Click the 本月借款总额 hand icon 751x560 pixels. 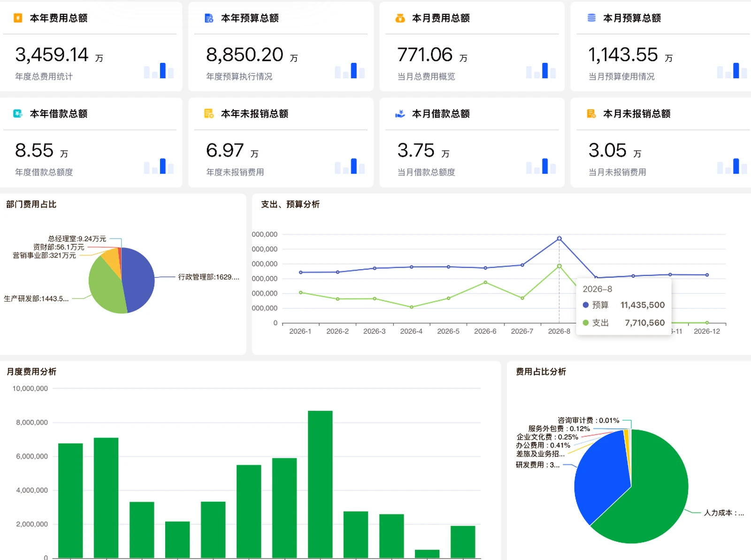[x=400, y=114]
